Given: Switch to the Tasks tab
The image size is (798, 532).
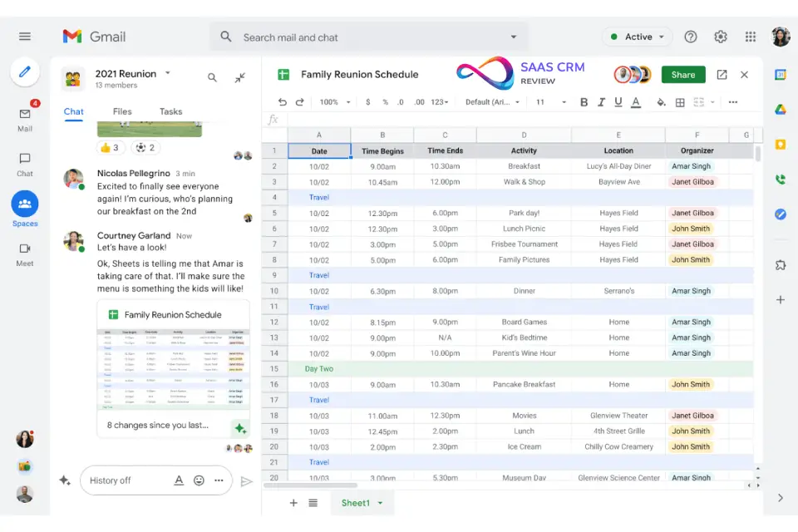Looking at the screenshot, I should (170, 111).
